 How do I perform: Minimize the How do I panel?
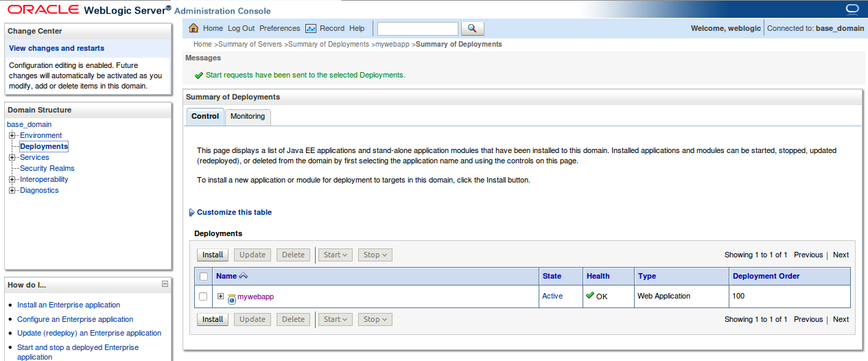tap(165, 283)
